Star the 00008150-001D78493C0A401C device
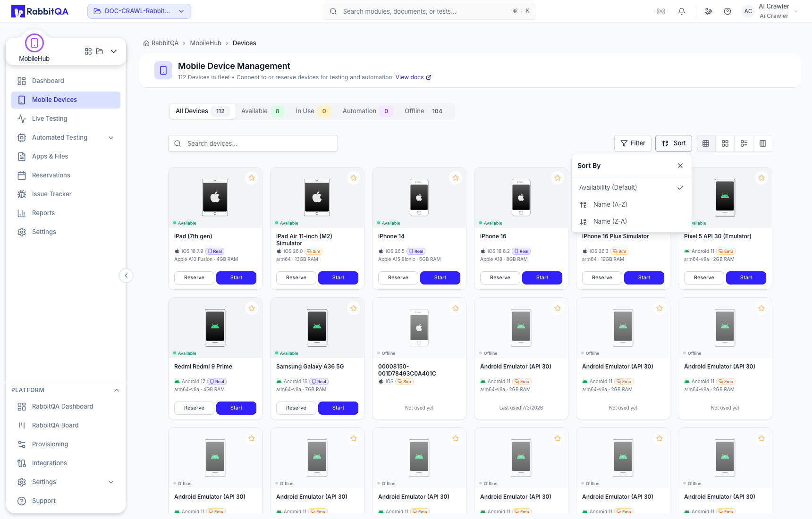The image size is (812, 519). [456, 308]
